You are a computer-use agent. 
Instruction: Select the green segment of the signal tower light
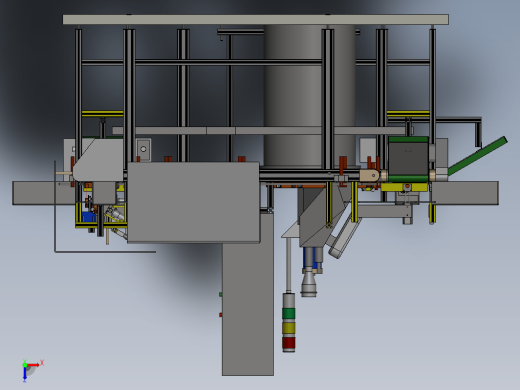point(289,314)
